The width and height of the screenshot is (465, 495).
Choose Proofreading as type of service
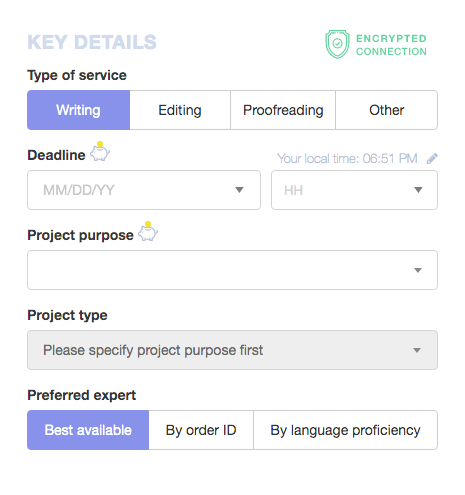point(283,110)
